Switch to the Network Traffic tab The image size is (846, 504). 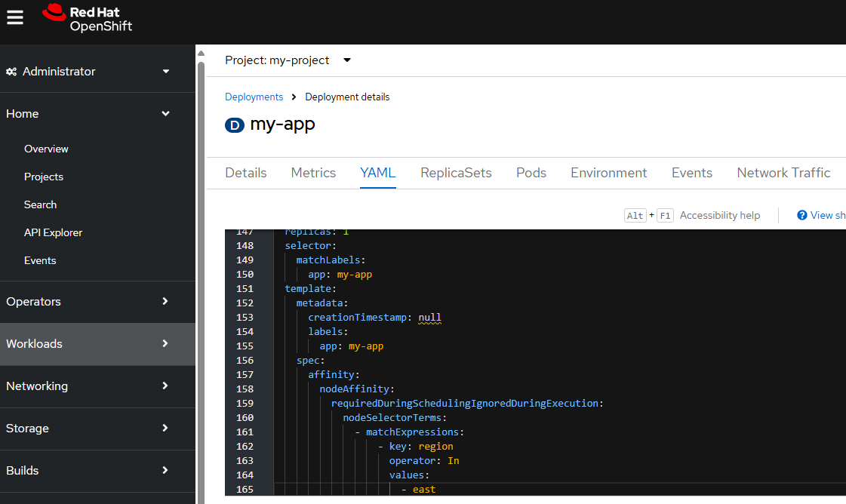tap(783, 173)
